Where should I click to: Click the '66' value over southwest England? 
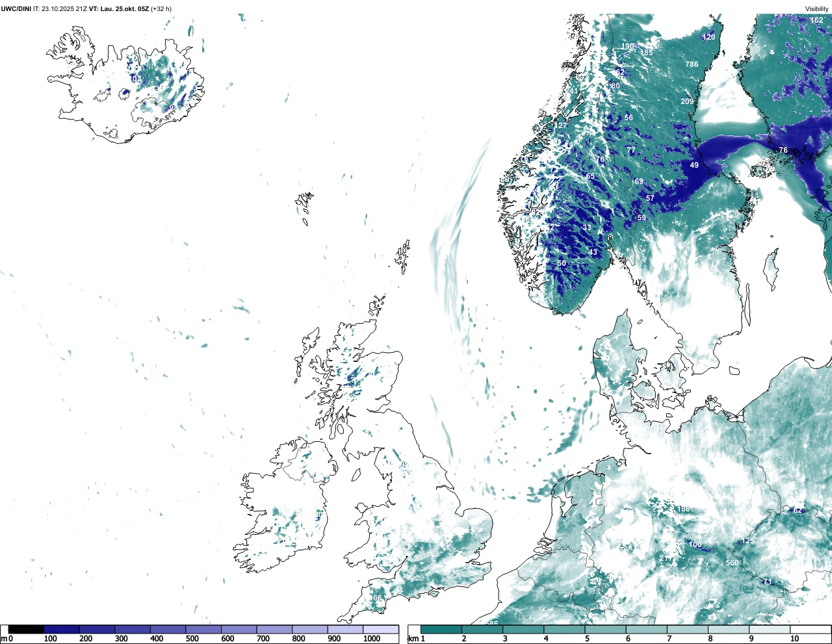378,598
